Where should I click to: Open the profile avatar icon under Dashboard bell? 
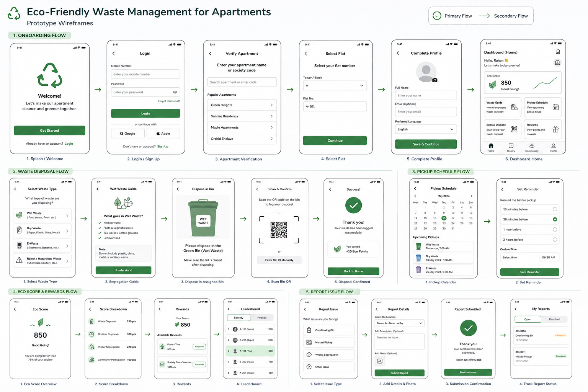pos(557,62)
